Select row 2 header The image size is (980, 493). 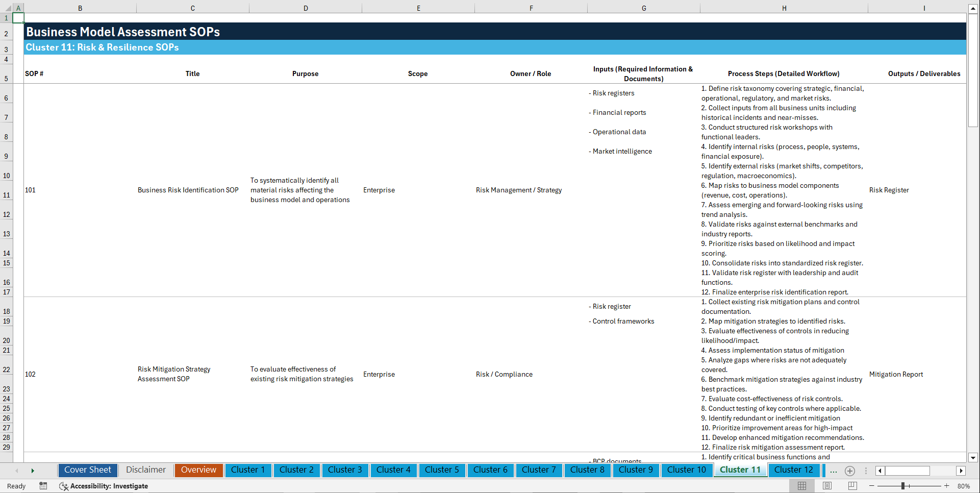coord(6,32)
